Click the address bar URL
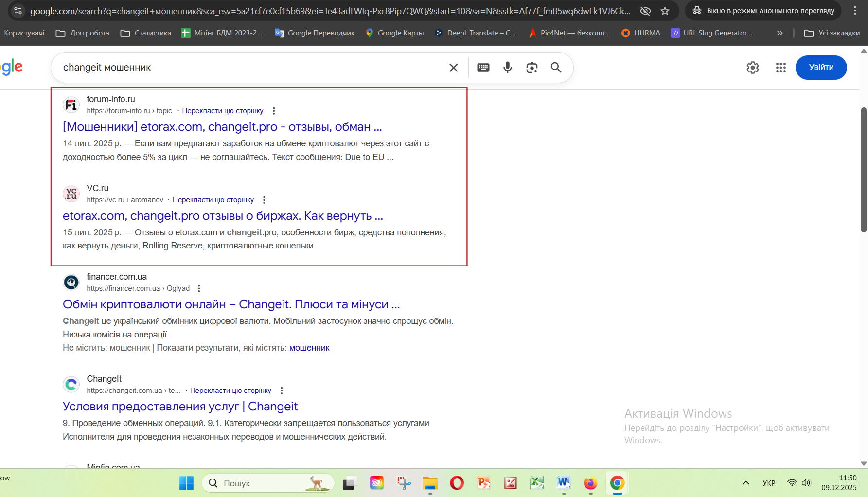This screenshot has height=497, width=868. pos(330,11)
